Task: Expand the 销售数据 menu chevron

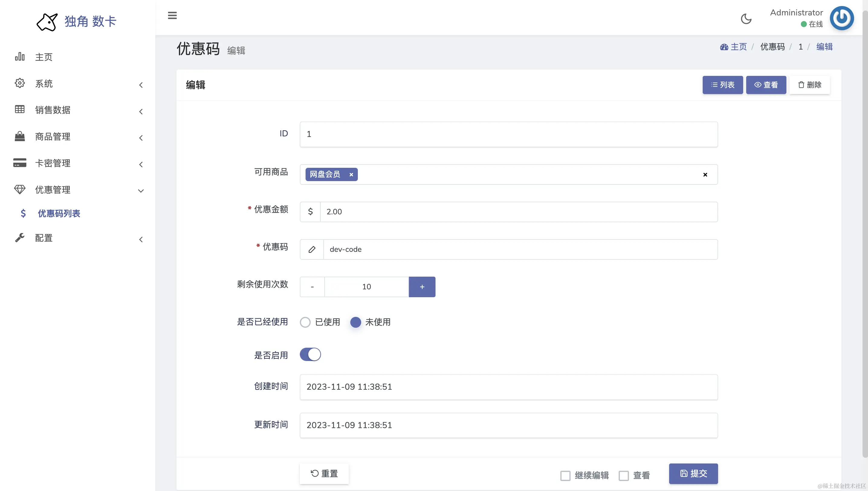Action: point(141,112)
